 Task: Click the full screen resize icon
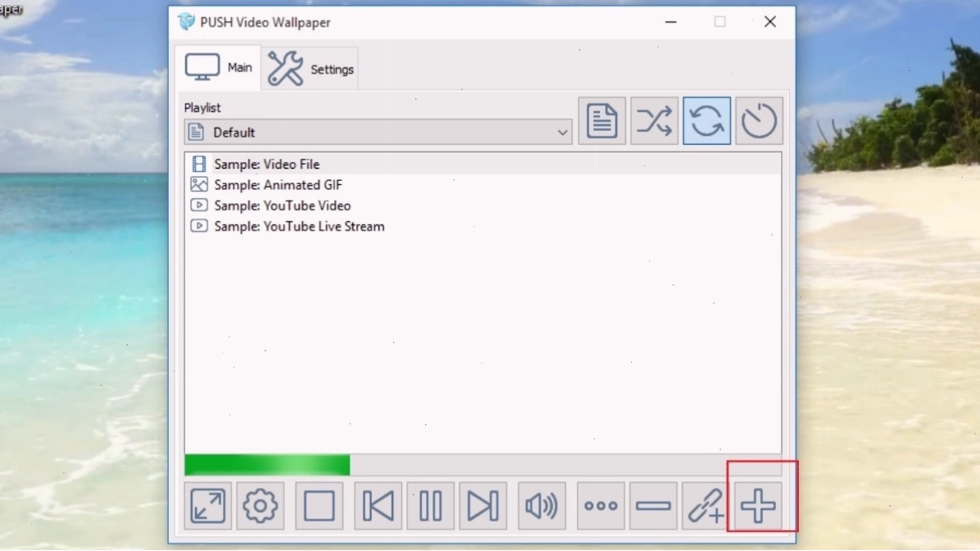click(207, 505)
